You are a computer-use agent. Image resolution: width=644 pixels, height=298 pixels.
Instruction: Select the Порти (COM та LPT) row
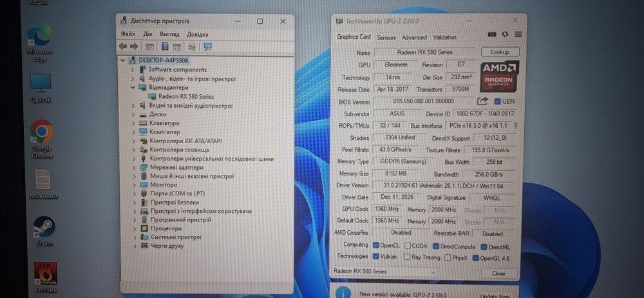coord(178,194)
